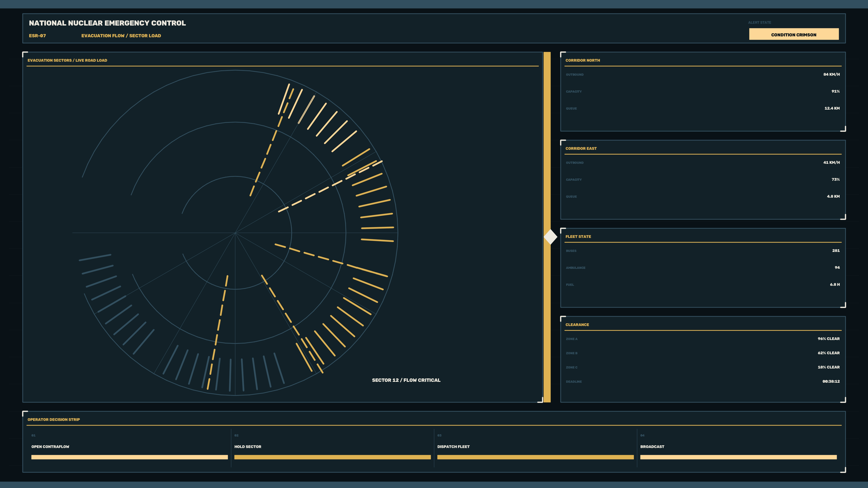Click the 96% CLEAR Zone A value
This screenshot has width=868, height=488.
pyautogui.click(x=829, y=339)
